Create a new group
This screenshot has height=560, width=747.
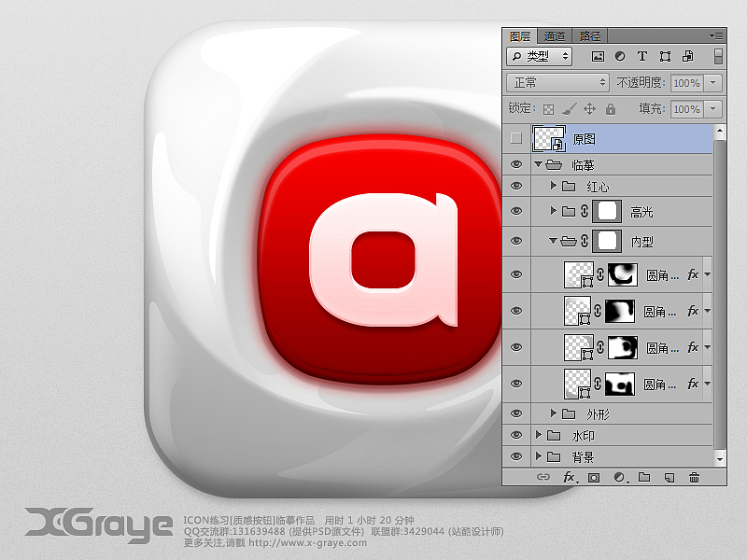coord(644,477)
